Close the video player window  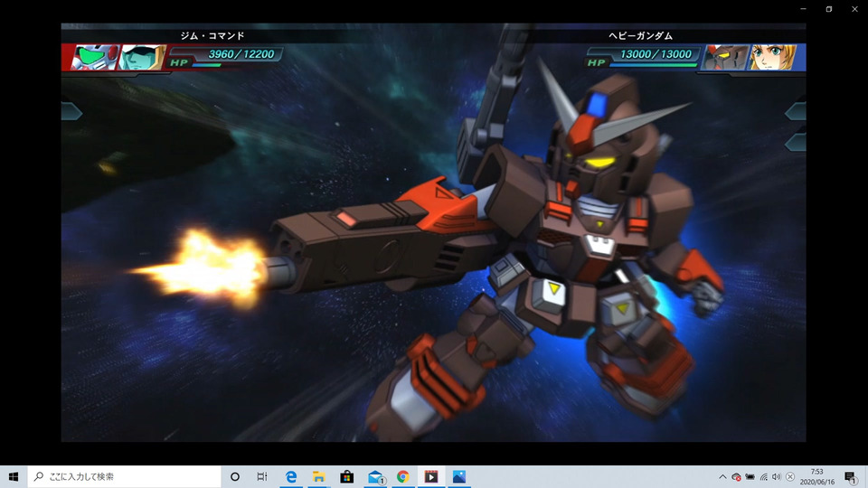[854, 9]
